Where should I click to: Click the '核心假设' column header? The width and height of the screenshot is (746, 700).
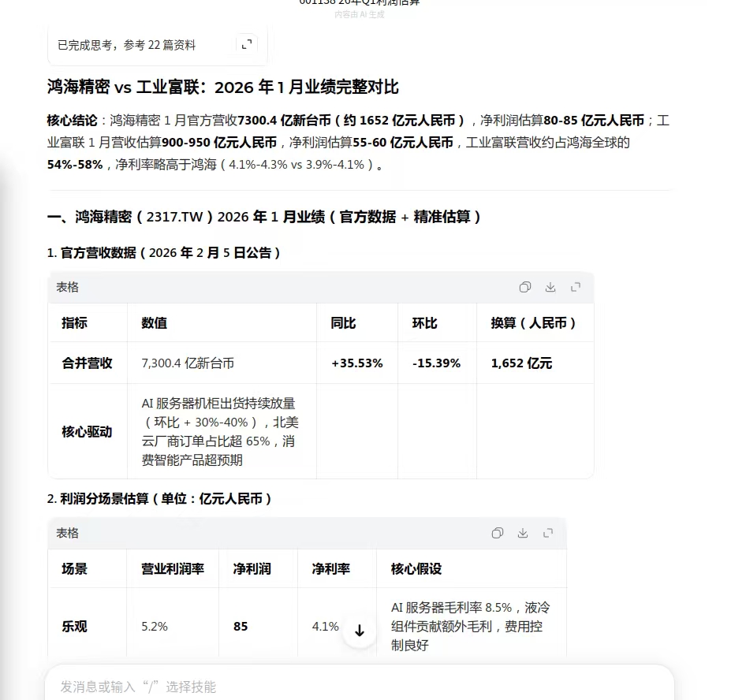416,569
